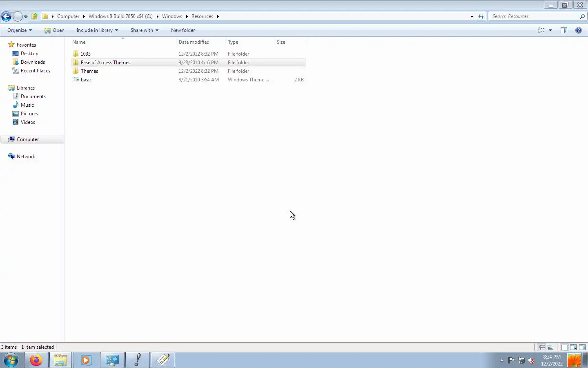Click the first pane layout toggle in status bar

click(x=564, y=347)
